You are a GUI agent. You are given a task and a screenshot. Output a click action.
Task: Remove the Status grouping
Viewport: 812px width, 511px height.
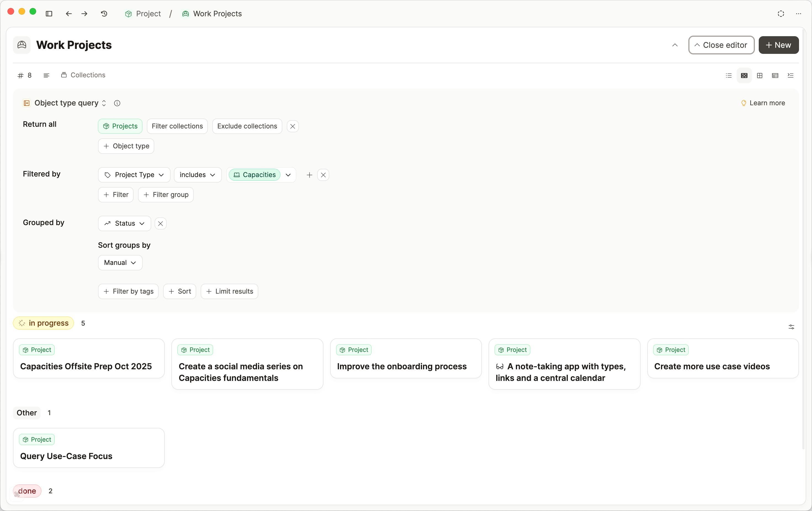pos(161,223)
